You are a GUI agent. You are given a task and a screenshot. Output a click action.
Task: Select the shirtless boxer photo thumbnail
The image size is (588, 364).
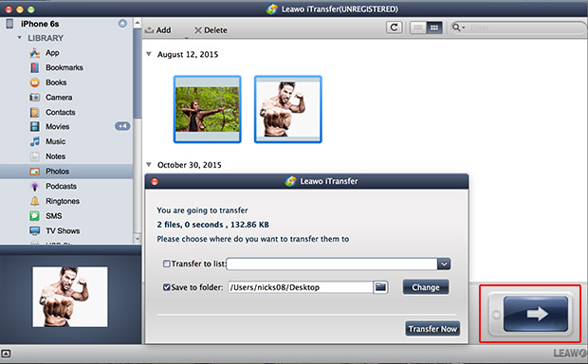pos(288,109)
